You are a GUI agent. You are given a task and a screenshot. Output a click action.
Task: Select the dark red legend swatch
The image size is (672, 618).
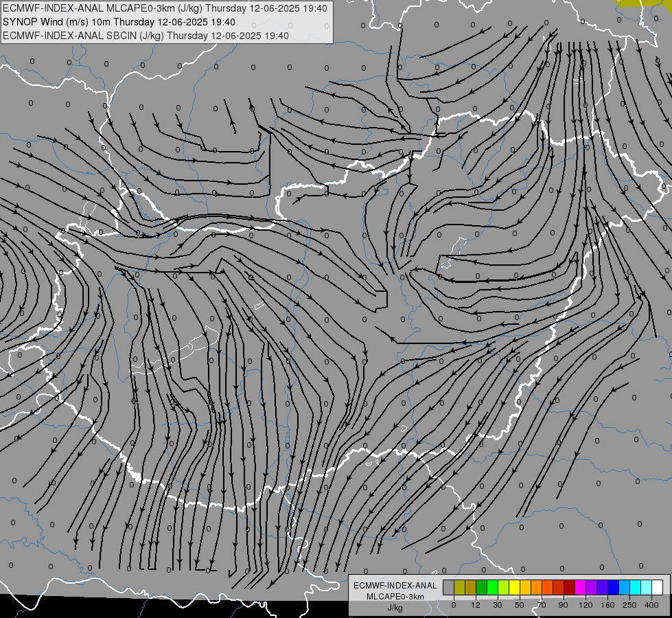(569, 587)
